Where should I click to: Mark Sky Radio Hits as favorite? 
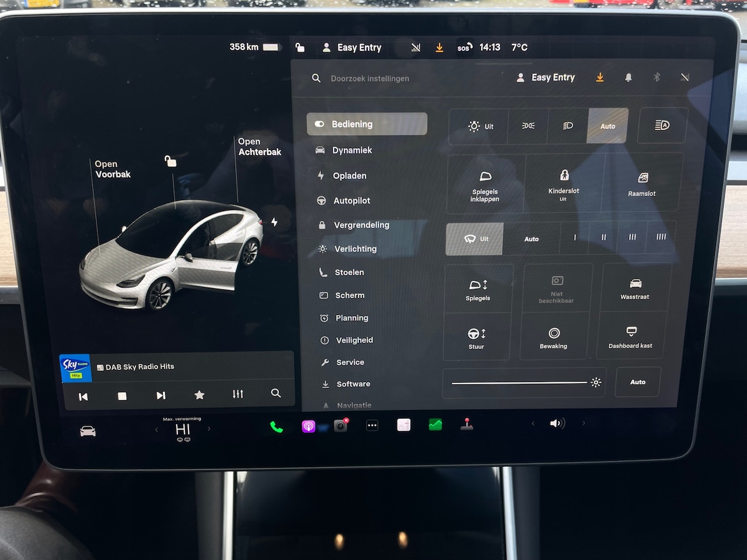coord(200,395)
